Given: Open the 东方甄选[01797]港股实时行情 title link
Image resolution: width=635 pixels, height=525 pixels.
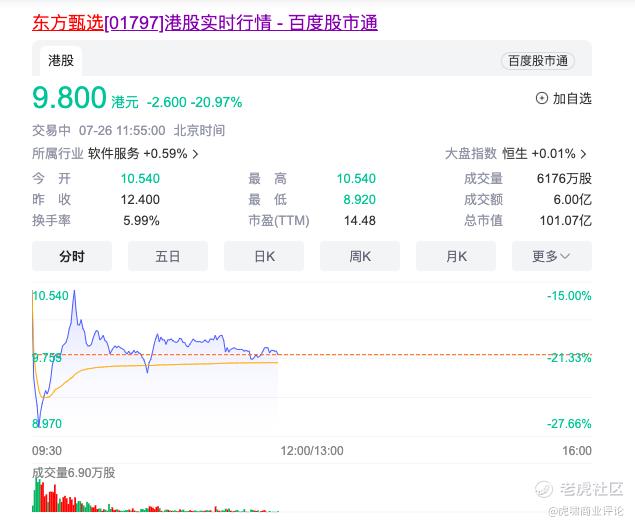Looking at the screenshot, I should click(x=205, y=23).
